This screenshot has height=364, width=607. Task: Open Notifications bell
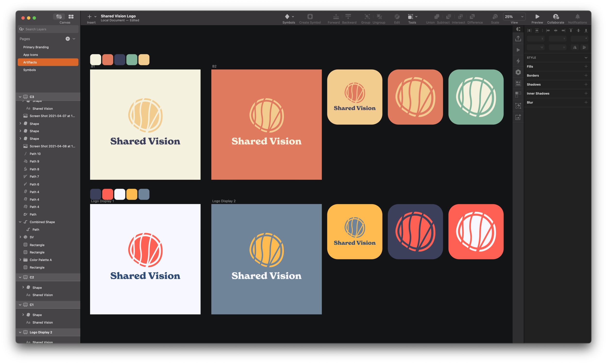pyautogui.click(x=577, y=16)
